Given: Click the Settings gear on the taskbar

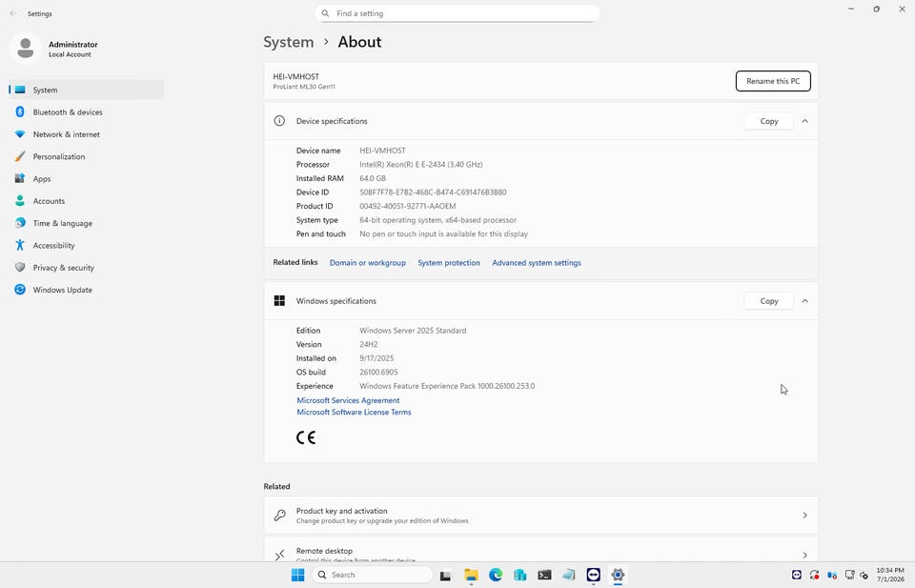Looking at the screenshot, I should point(618,576).
